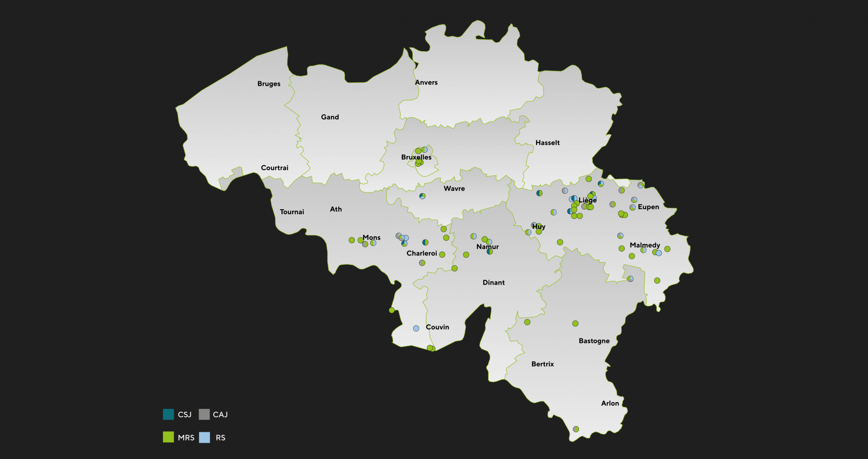Select the Anvers label on the map
The width and height of the screenshot is (868, 459).
426,82
